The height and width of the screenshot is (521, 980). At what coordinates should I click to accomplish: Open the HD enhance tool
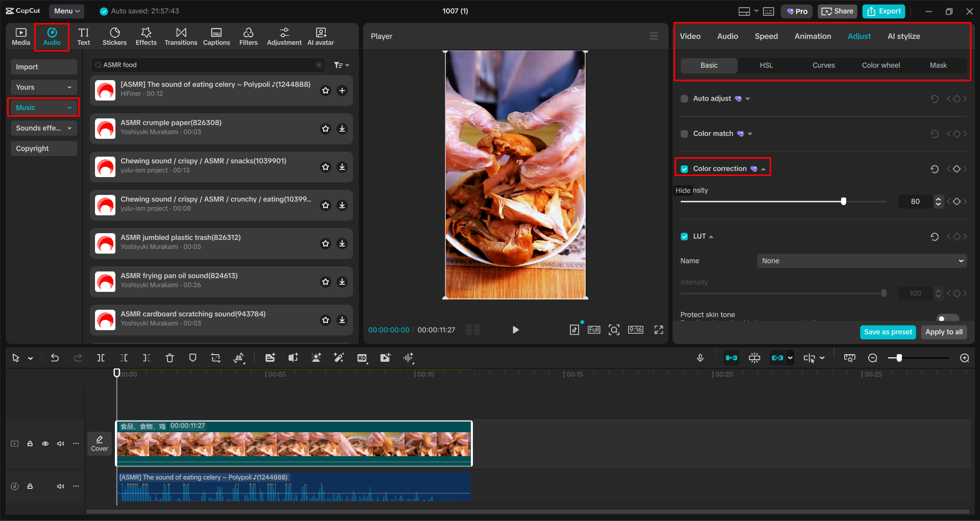[x=362, y=358]
